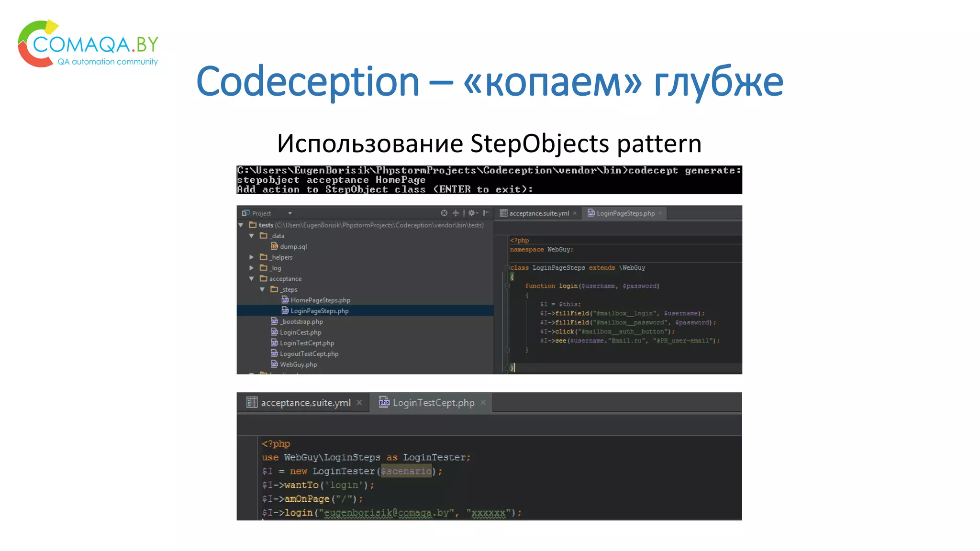Fold the LoginPageSteps class in gutter

(506, 268)
